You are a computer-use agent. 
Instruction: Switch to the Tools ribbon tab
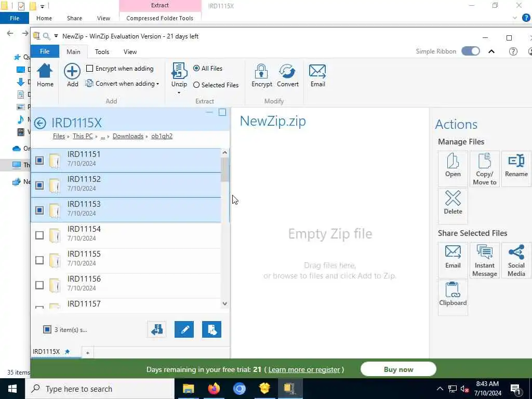pyautogui.click(x=102, y=51)
